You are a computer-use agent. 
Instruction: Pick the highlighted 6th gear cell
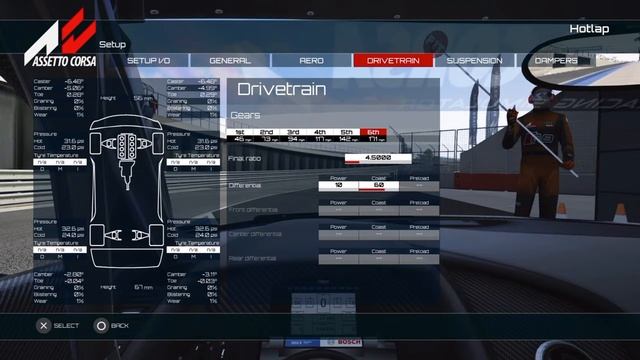pos(373,136)
